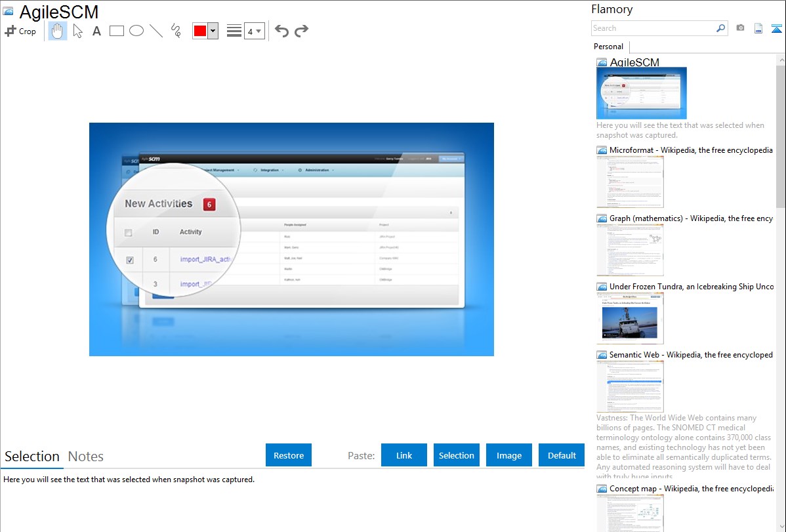Click the red drawing color swatch
The height and width of the screenshot is (532, 786).
pos(200,31)
